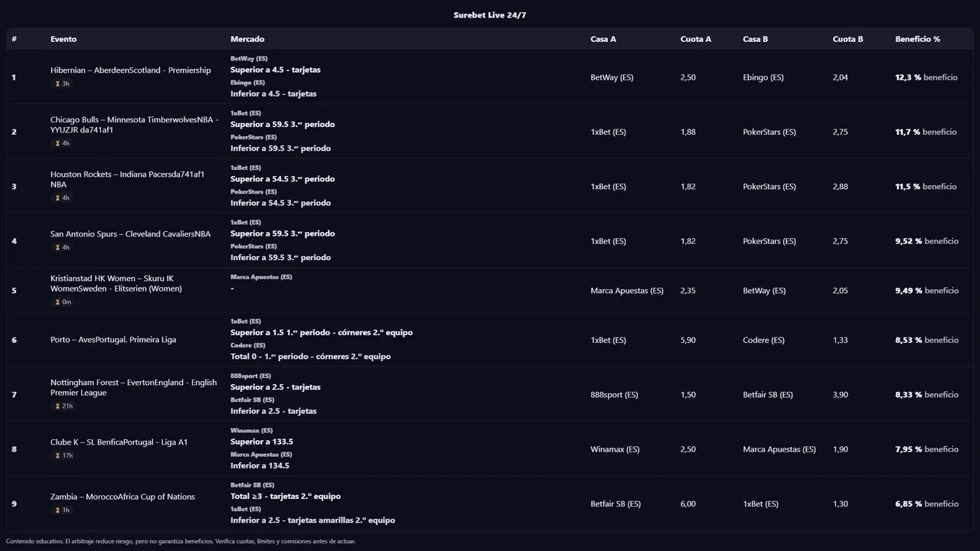Click the Surebet Live 24/7 title
The image size is (980, 551).
(490, 15)
